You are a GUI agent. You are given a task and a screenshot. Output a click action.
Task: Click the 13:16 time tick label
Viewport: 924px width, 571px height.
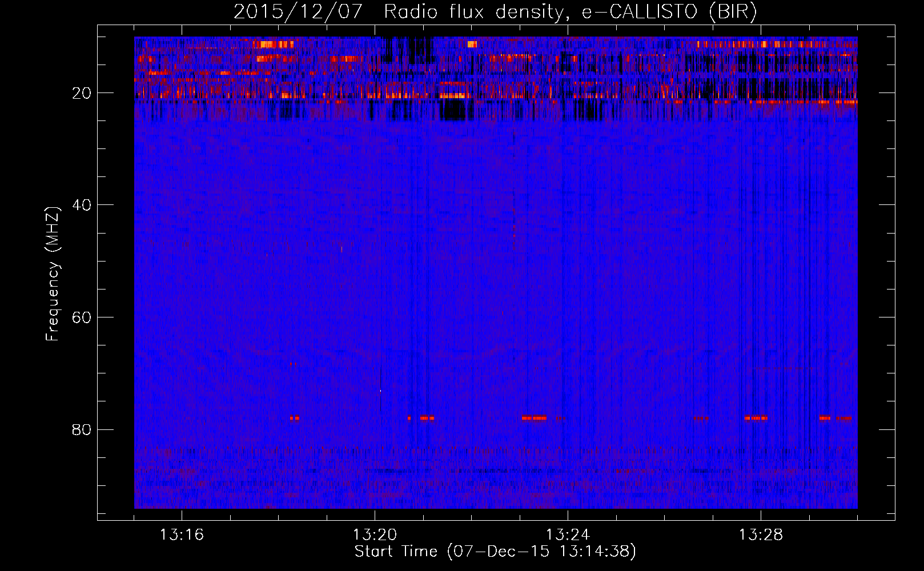182,535
